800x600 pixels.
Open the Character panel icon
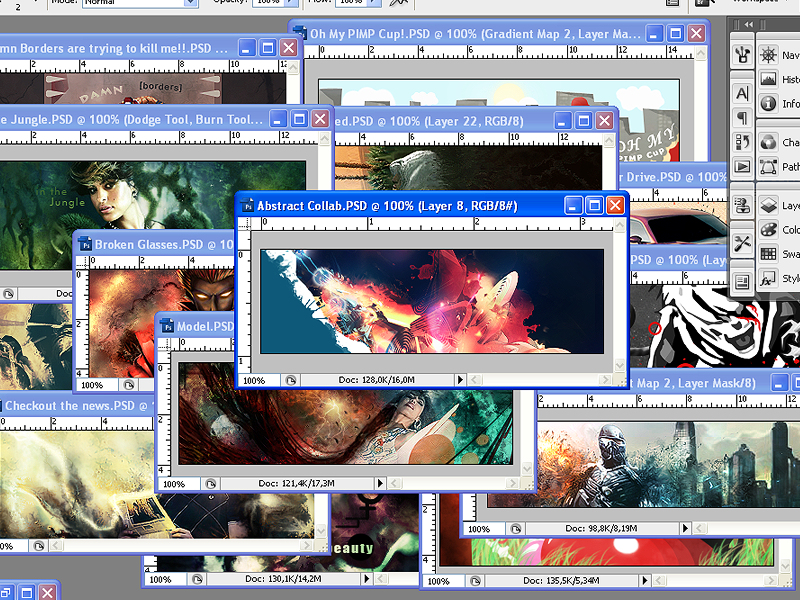[x=742, y=93]
